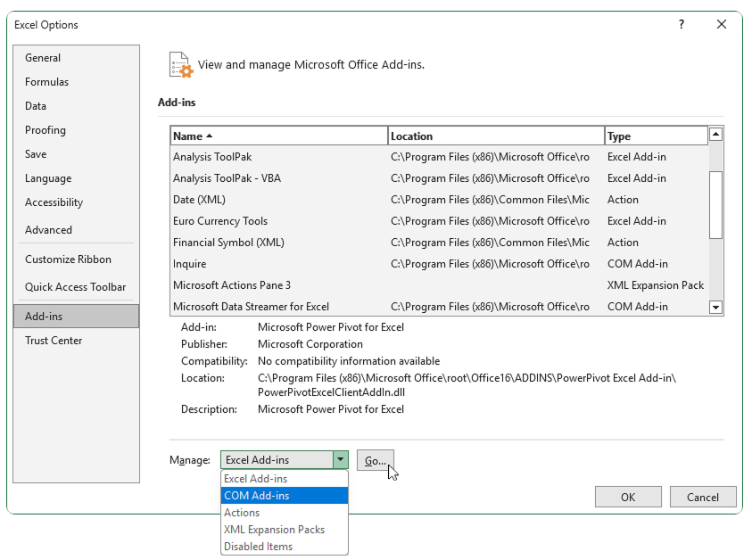
Task: Go to the Quick Access Toolbar settings
Action: [76, 286]
